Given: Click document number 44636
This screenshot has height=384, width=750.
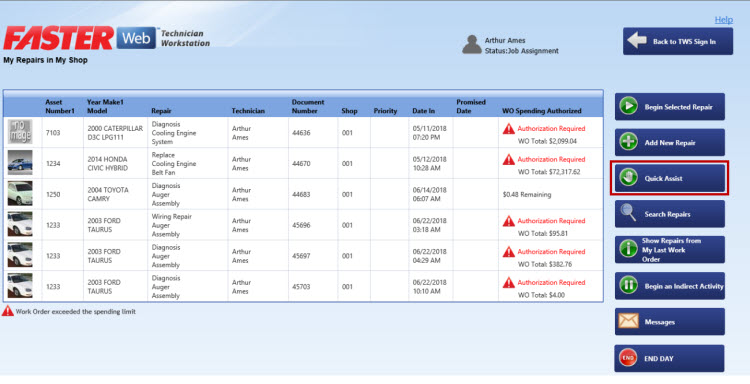Looking at the screenshot, I should (x=301, y=133).
